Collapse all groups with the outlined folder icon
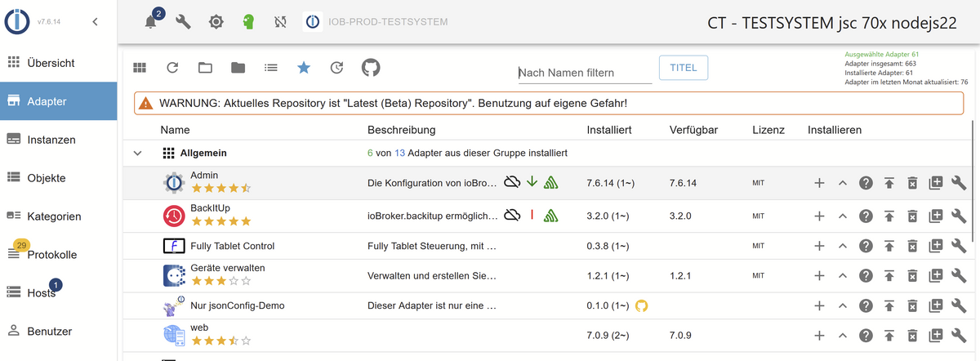This screenshot has height=361, width=980. pyautogui.click(x=205, y=68)
